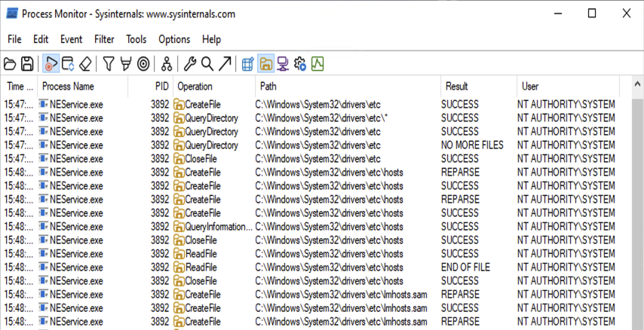The height and width of the screenshot is (330, 644).
Task: Open the Highlight marker icon
Action: [x=126, y=64]
